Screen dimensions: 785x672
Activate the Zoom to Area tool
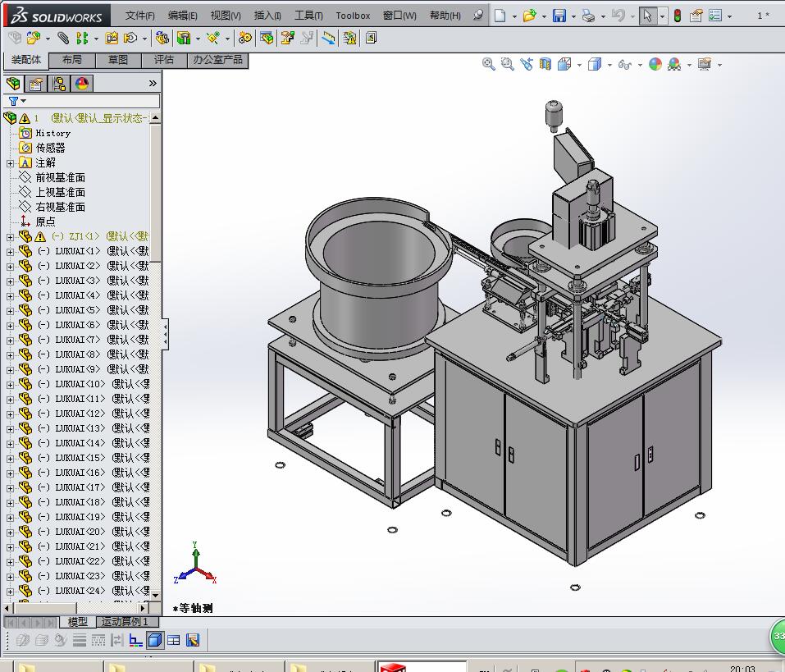coord(506,63)
